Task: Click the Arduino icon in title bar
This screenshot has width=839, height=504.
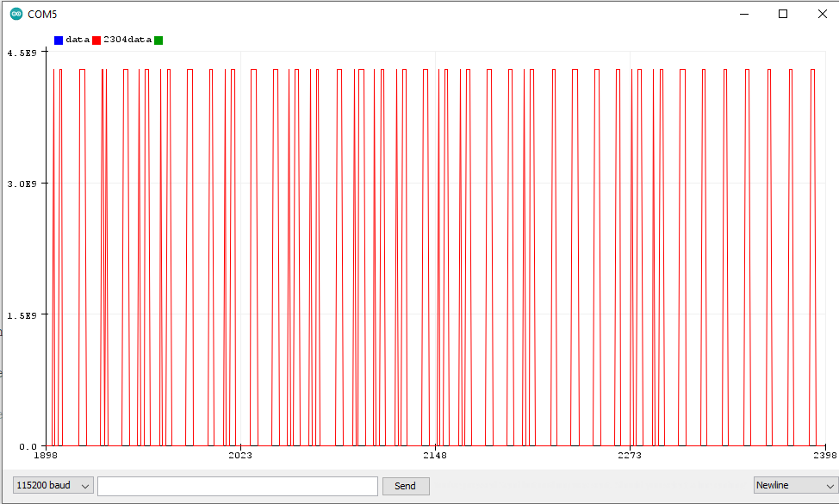Action: [x=16, y=15]
